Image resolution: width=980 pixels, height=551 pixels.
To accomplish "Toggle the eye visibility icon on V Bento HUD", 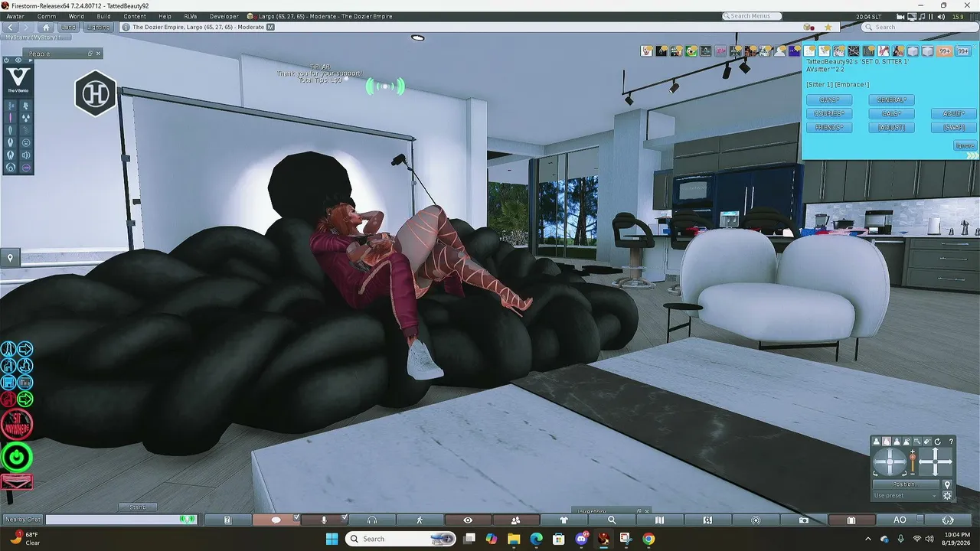I will pos(18,60).
